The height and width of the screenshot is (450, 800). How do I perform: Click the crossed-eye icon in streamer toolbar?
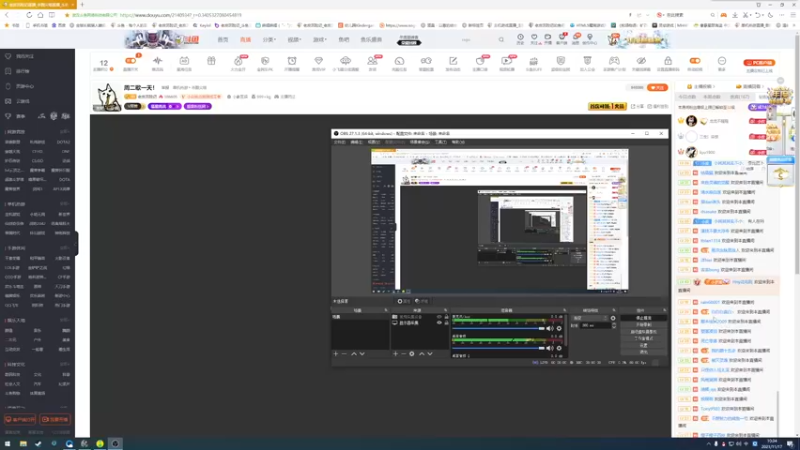[x=641, y=63]
